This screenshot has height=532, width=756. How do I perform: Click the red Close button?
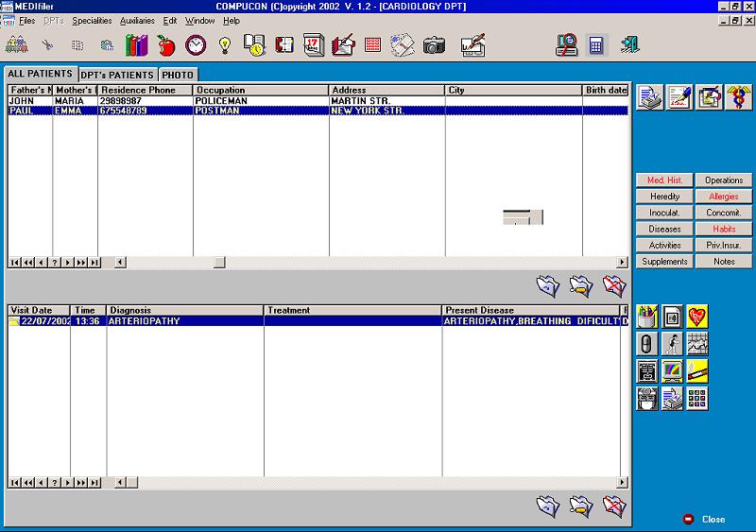(x=704, y=520)
